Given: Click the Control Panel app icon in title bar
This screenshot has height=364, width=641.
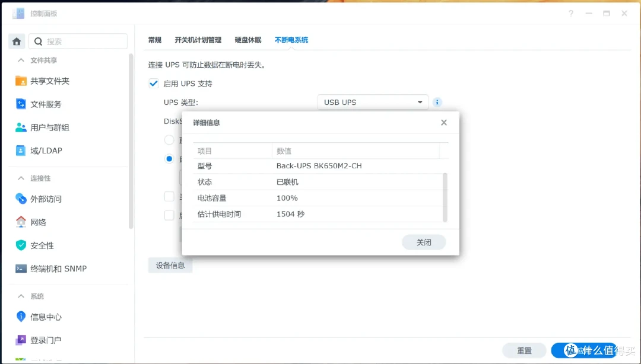Looking at the screenshot, I should pyautogui.click(x=18, y=14).
